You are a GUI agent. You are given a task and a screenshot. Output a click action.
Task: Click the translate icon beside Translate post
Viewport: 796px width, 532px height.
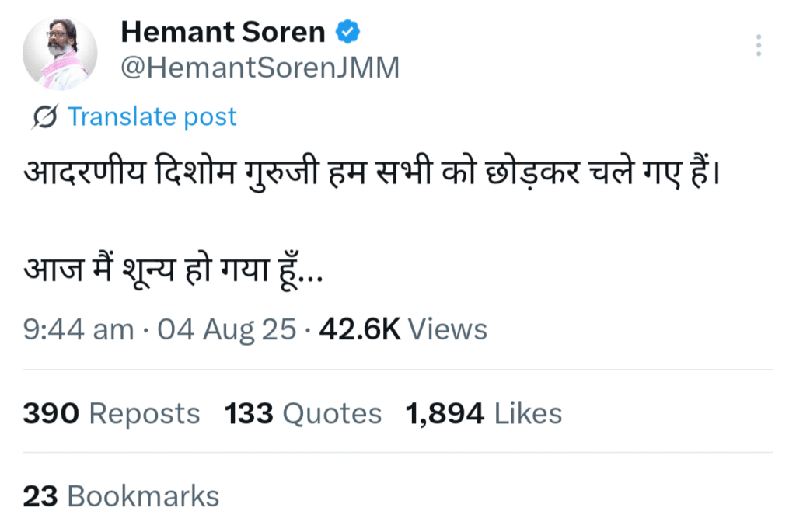pos(46,117)
